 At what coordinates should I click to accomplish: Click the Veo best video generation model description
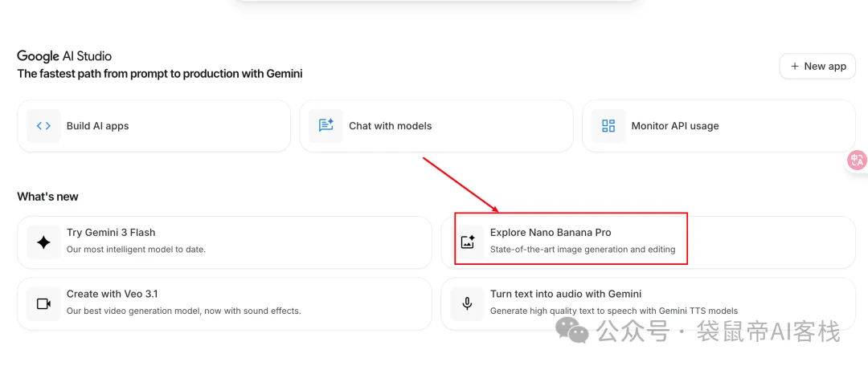pyautogui.click(x=183, y=311)
